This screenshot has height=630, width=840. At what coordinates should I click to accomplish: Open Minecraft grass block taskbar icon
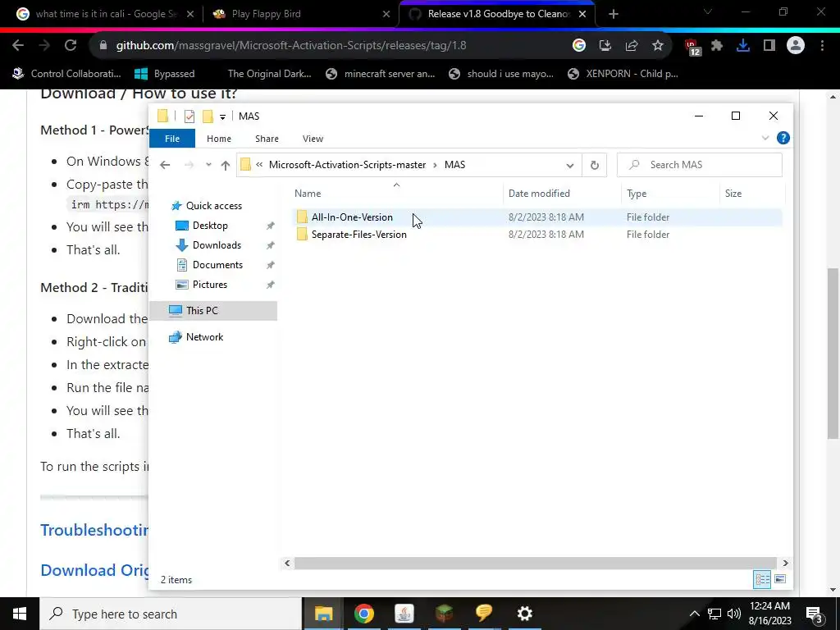pos(444,614)
